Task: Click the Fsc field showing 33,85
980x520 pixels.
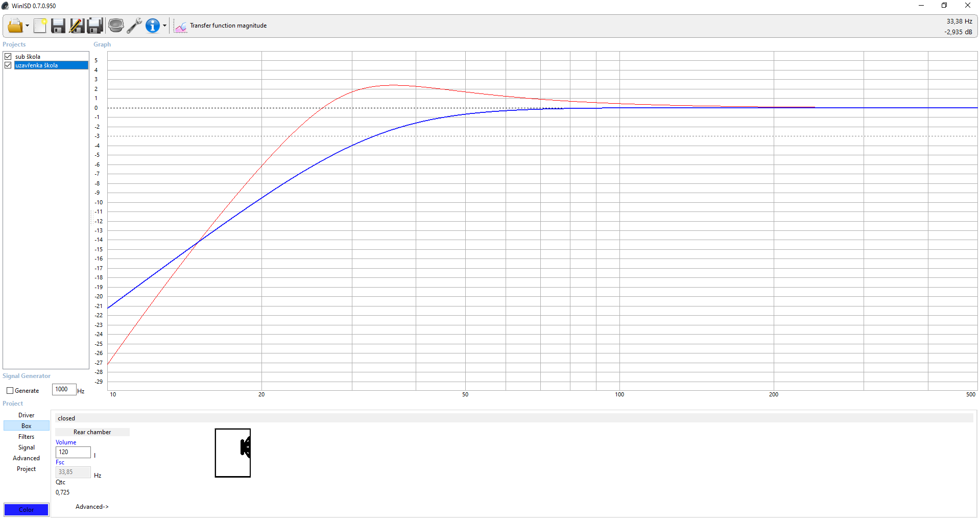Action: tap(73, 472)
